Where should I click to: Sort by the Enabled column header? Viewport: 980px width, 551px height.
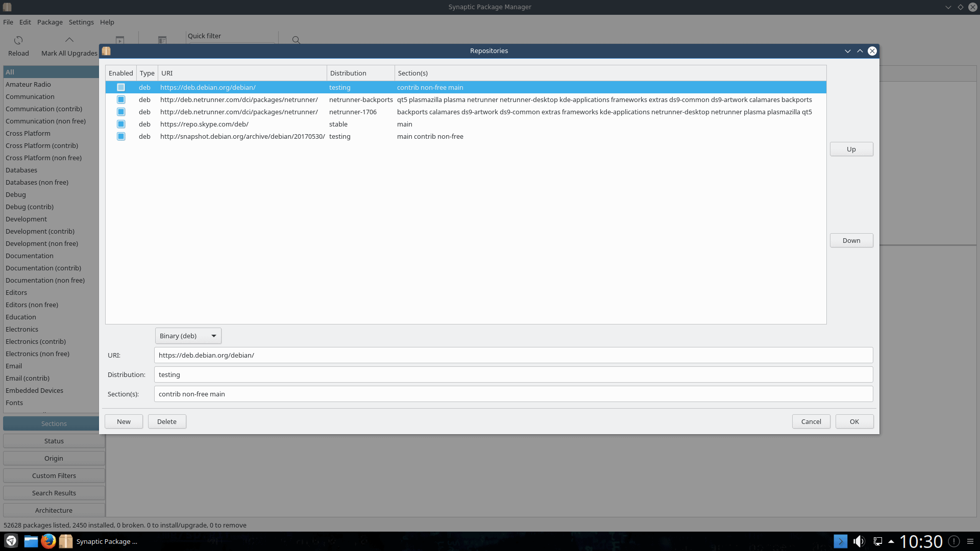(121, 73)
